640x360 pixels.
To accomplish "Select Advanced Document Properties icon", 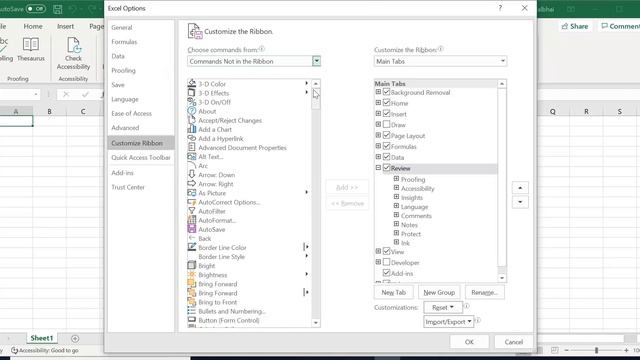I will (191, 147).
